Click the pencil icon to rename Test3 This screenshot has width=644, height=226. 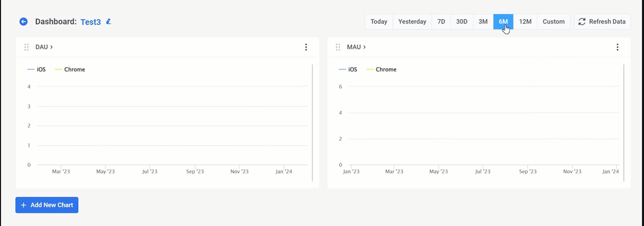pos(109,22)
